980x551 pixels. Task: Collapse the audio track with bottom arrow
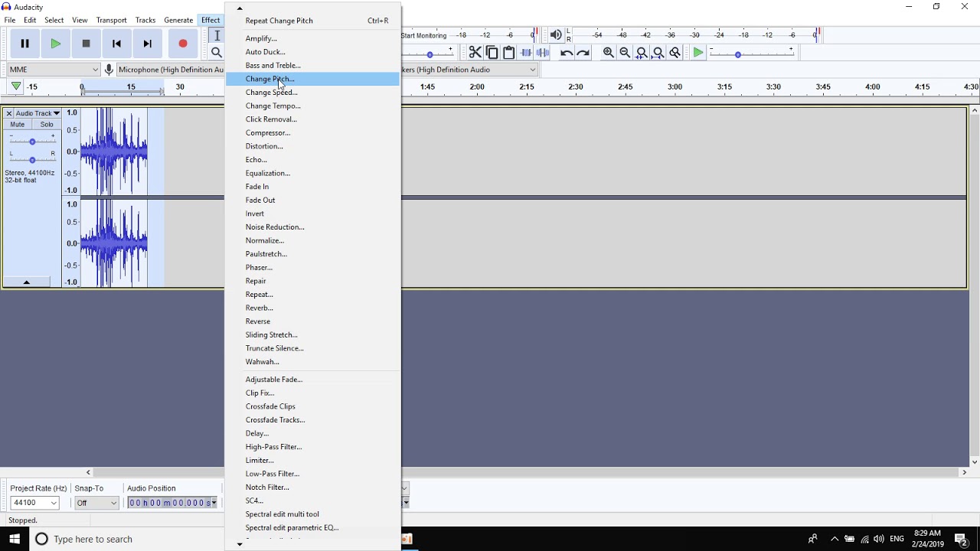pyautogui.click(x=27, y=282)
